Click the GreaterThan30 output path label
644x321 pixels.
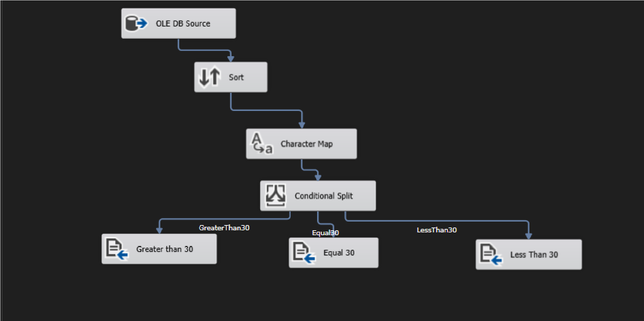click(x=224, y=227)
